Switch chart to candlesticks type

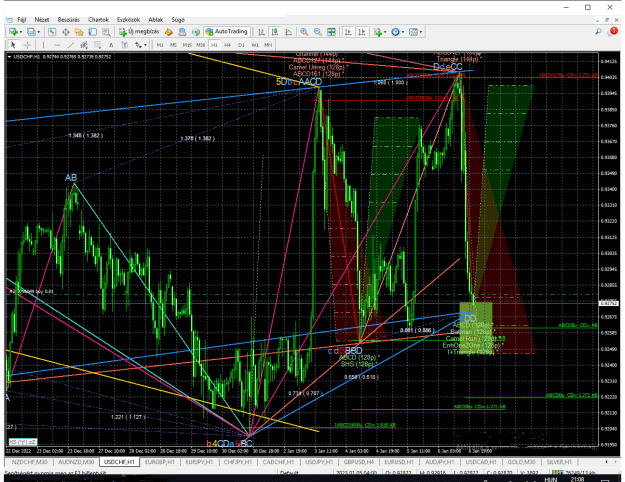click(x=275, y=32)
